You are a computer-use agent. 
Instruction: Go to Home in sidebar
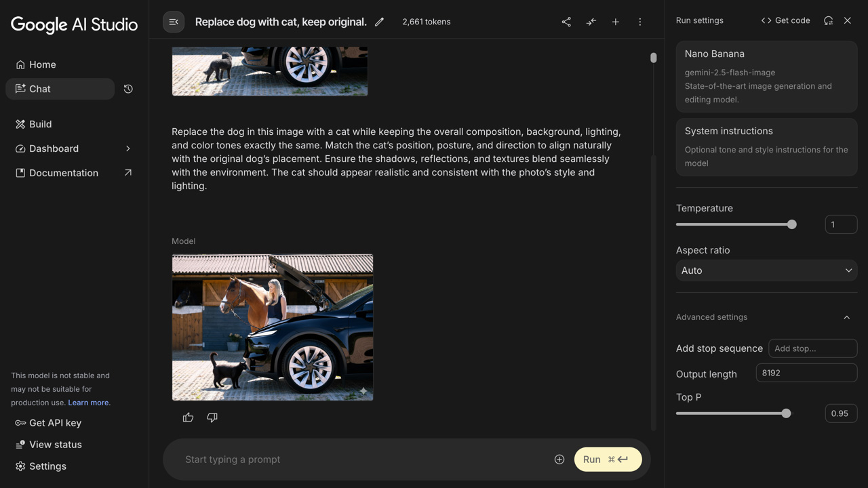tap(42, 64)
